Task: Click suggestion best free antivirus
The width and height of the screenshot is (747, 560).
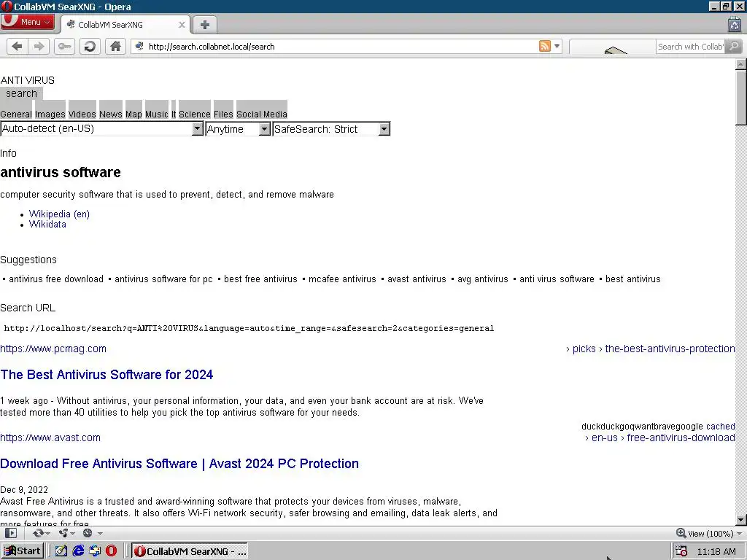Action: click(260, 279)
